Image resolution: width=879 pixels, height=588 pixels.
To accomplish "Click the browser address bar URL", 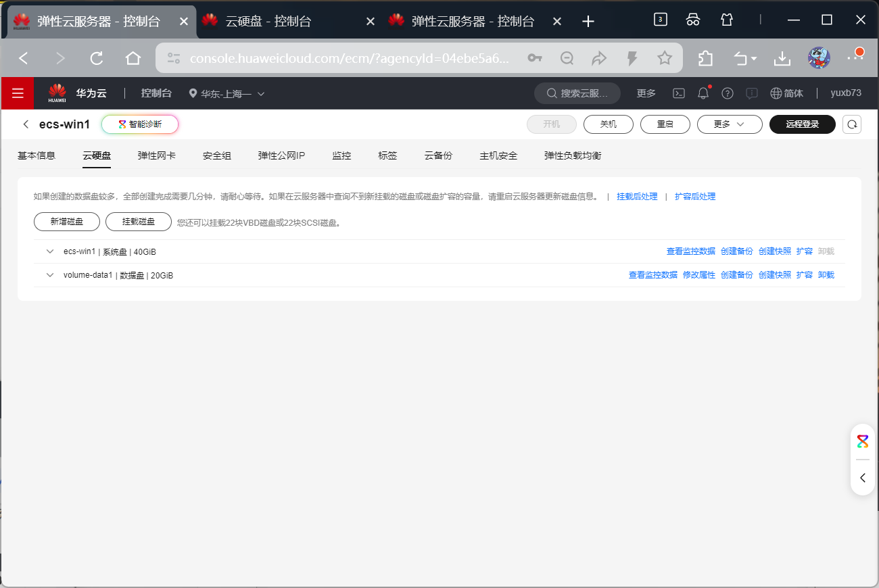I will click(348, 58).
